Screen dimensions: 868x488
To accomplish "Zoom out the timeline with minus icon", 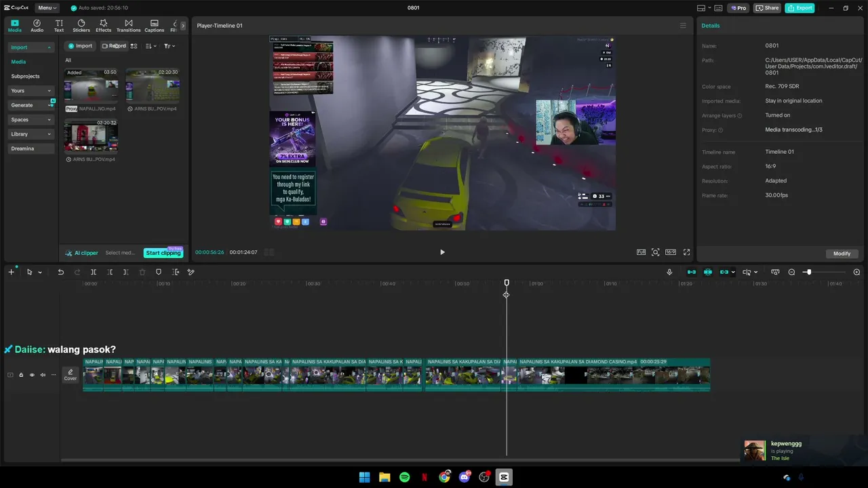I will click(x=791, y=272).
